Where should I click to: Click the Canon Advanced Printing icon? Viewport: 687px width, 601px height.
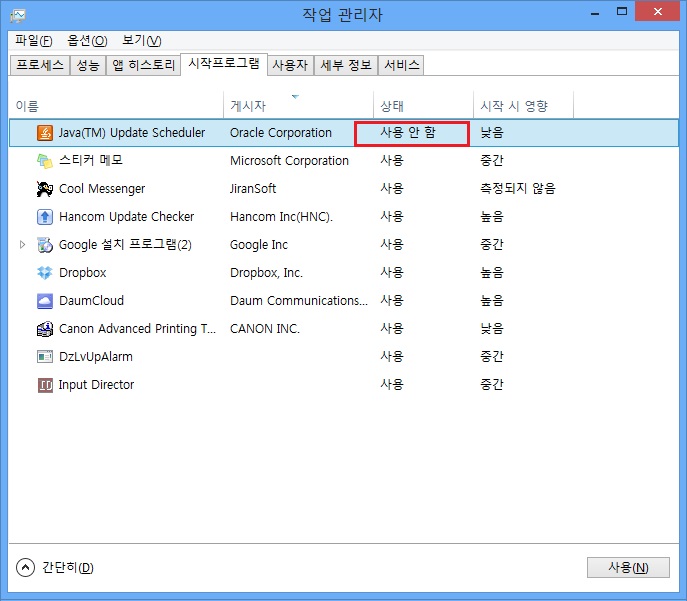(45, 329)
